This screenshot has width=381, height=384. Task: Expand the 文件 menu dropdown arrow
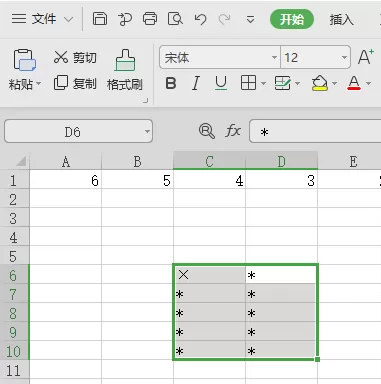click(68, 19)
